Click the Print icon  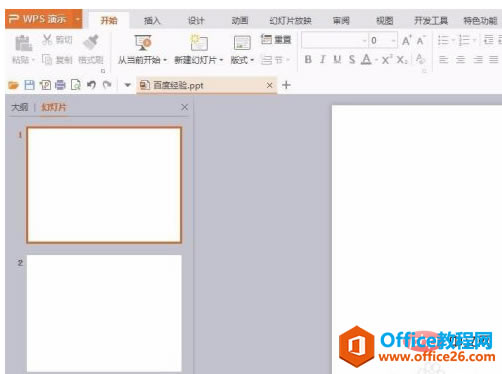click(60, 85)
